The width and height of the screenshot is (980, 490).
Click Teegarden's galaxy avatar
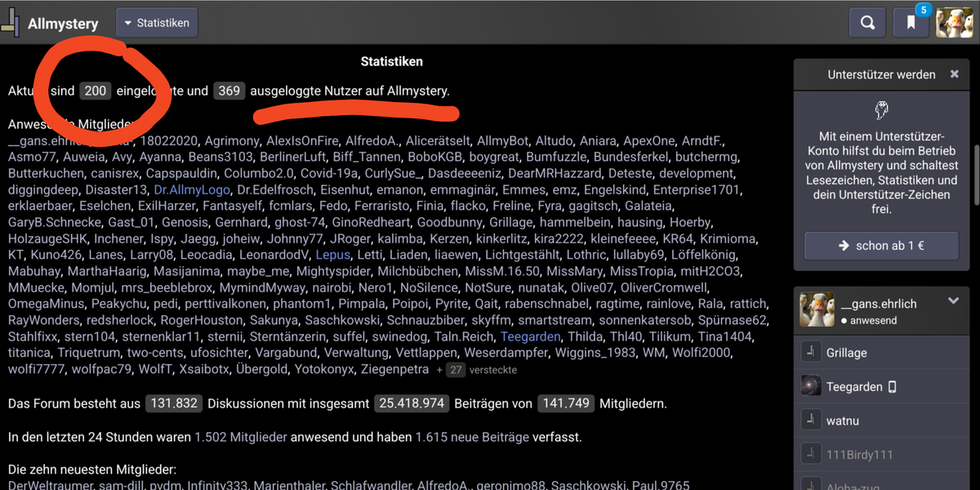click(811, 386)
